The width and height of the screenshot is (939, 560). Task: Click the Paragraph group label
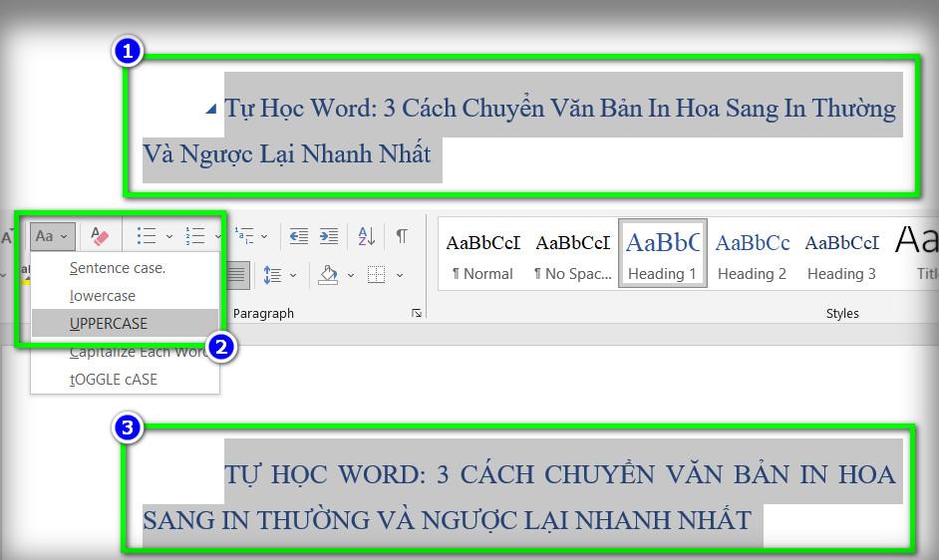coord(263,313)
